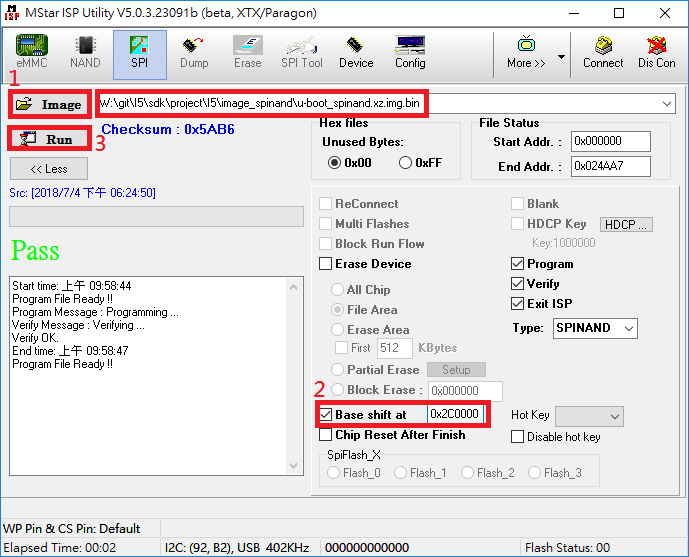This screenshot has width=689, height=557.
Task: Select the eMMC flash type icon
Action: tap(31, 52)
